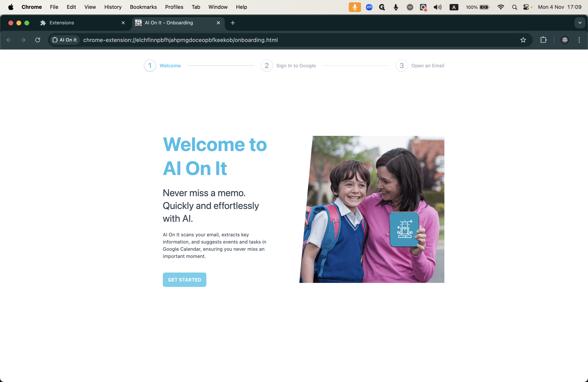
Task: Open the History menu
Action: [113, 7]
